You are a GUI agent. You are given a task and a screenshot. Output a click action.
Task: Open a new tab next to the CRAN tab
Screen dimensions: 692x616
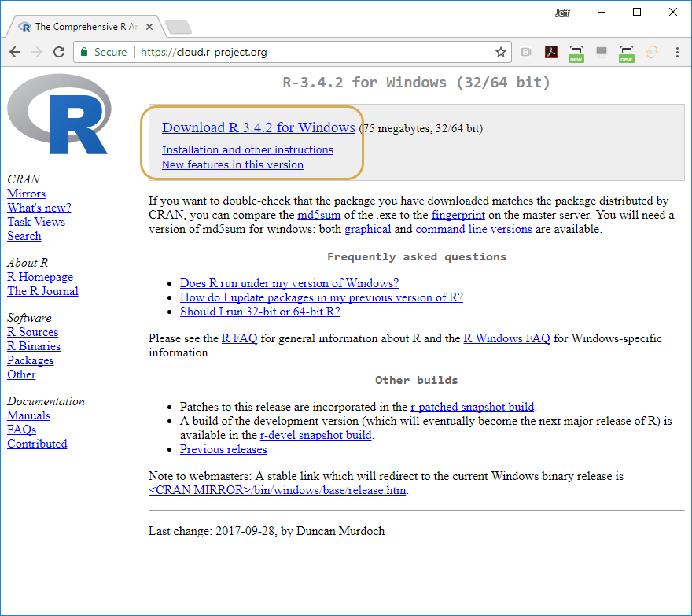pyautogui.click(x=179, y=28)
